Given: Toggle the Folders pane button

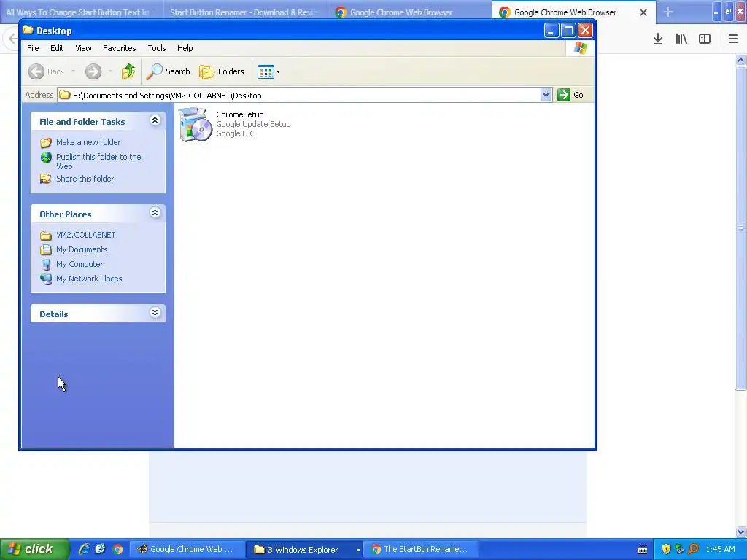Looking at the screenshot, I should point(222,71).
